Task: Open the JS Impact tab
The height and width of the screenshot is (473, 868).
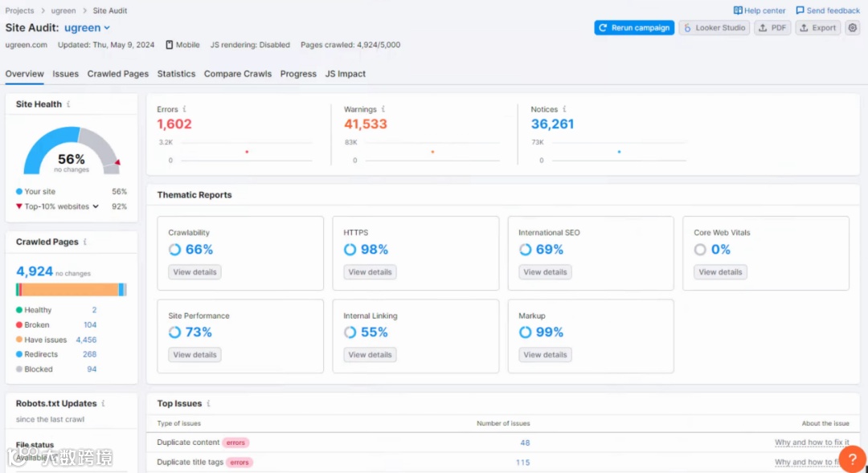Action: pos(345,74)
